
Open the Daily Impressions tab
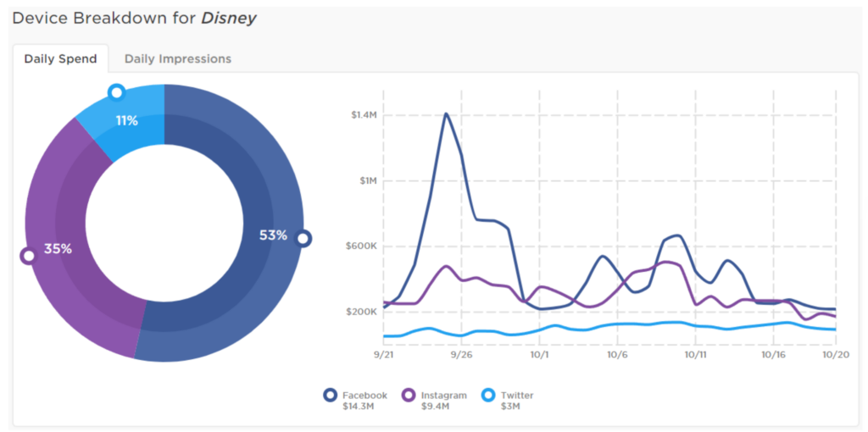point(178,58)
